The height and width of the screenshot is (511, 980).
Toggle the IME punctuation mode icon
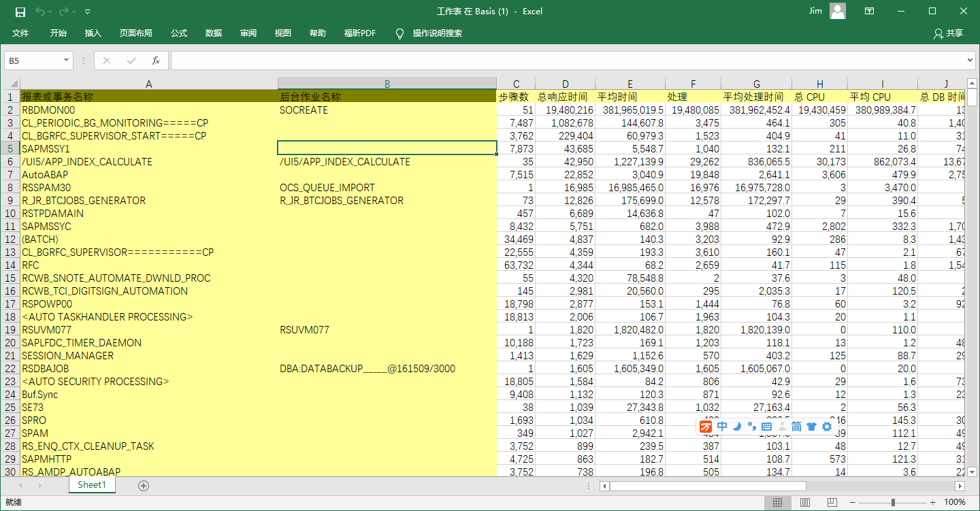point(751,427)
